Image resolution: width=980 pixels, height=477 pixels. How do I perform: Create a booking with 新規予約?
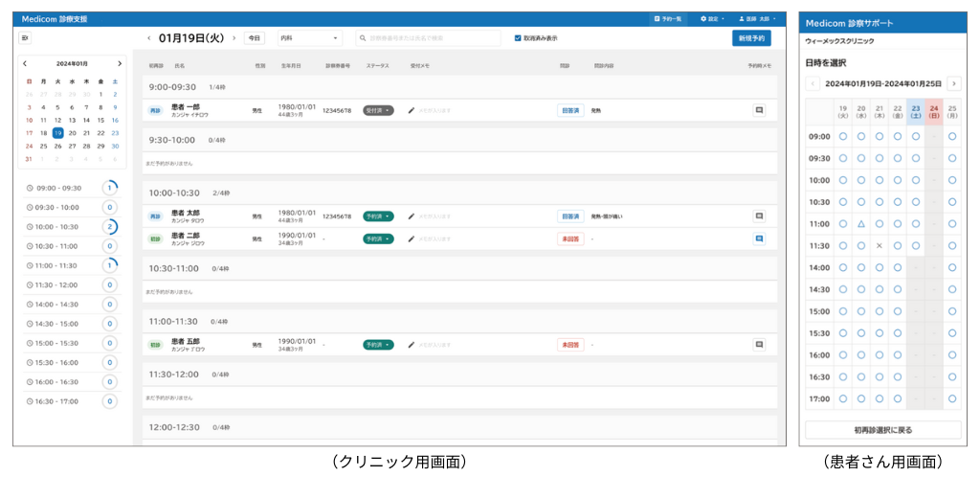[751, 38]
